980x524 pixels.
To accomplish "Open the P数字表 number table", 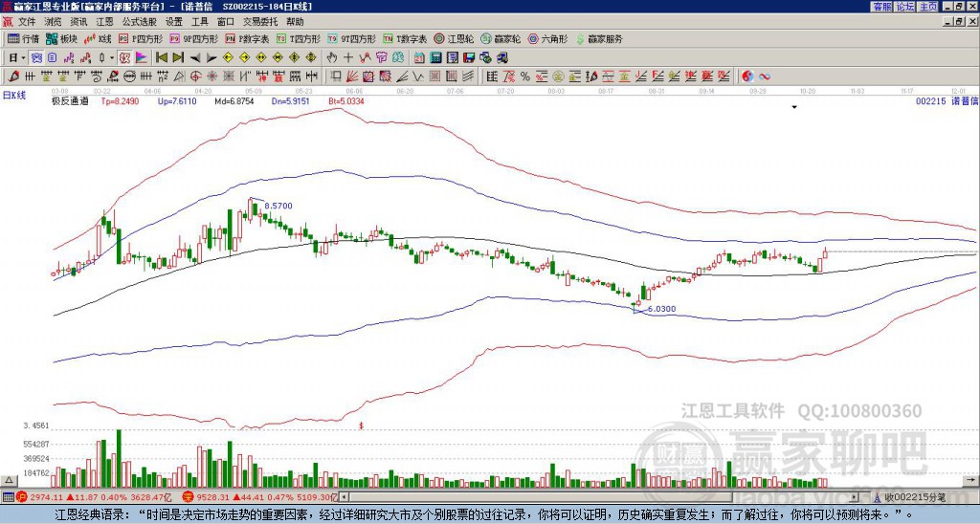I will point(247,38).
